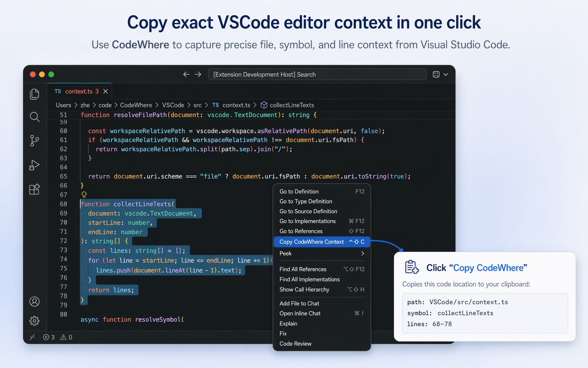The width and height of the screenshot is (588, 368).
Task: Click CodeWhere in the breadcrumb path
Action: 136,105
